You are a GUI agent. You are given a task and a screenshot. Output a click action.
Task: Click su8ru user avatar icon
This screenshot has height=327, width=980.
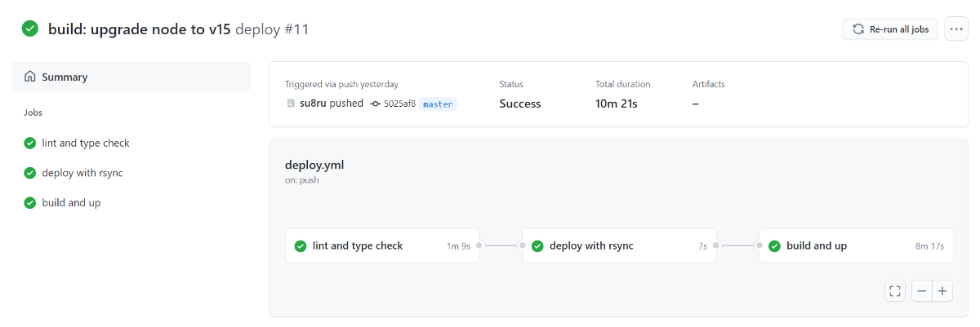(x=290, y=104)
